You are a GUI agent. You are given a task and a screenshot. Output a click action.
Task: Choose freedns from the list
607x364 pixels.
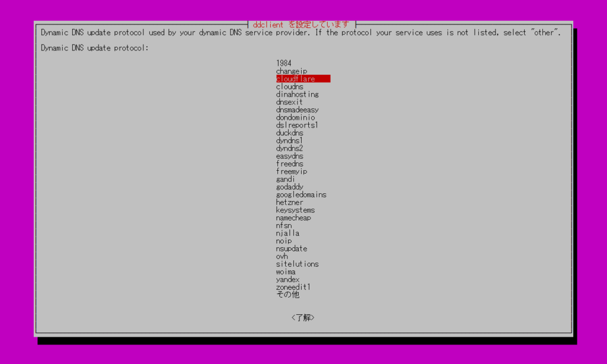289,164
